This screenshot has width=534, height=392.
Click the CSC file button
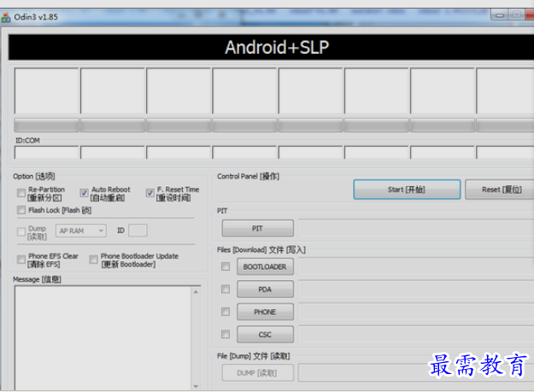tap(266, 335)
